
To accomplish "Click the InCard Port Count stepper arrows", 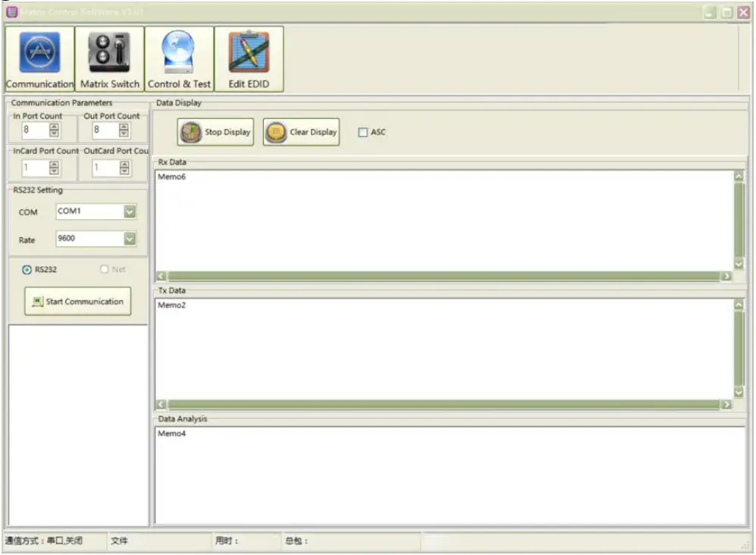I will pos(54,168).
